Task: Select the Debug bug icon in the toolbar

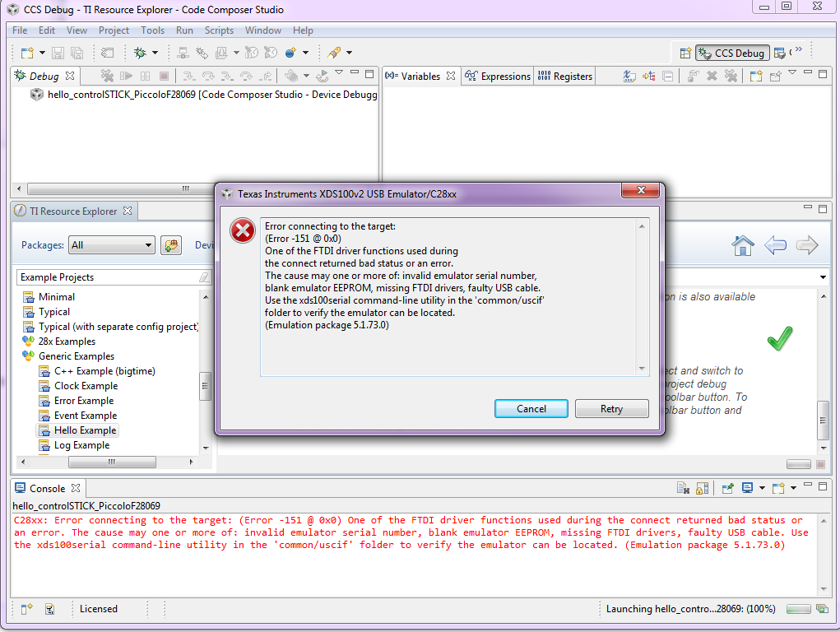Action: click(141, 53)
